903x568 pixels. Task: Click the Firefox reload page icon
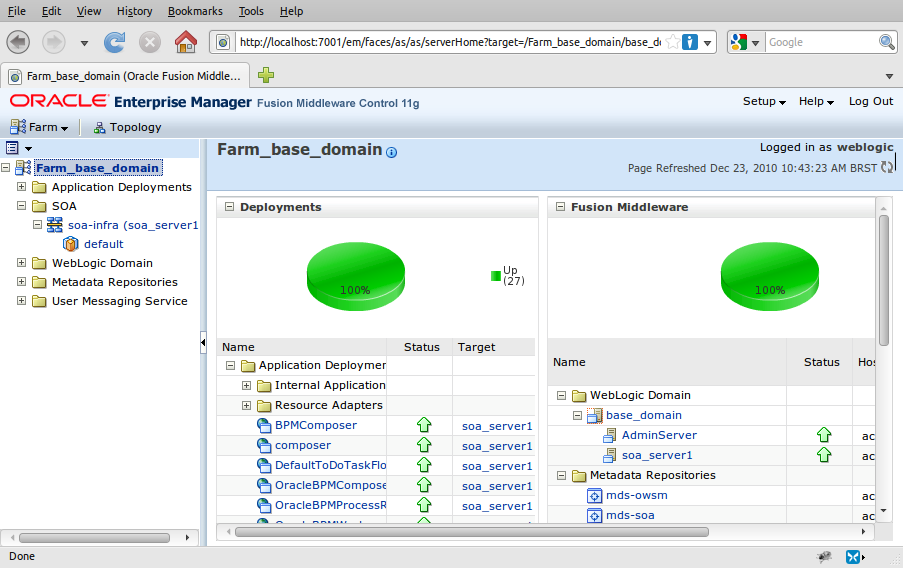coord(115,42)
